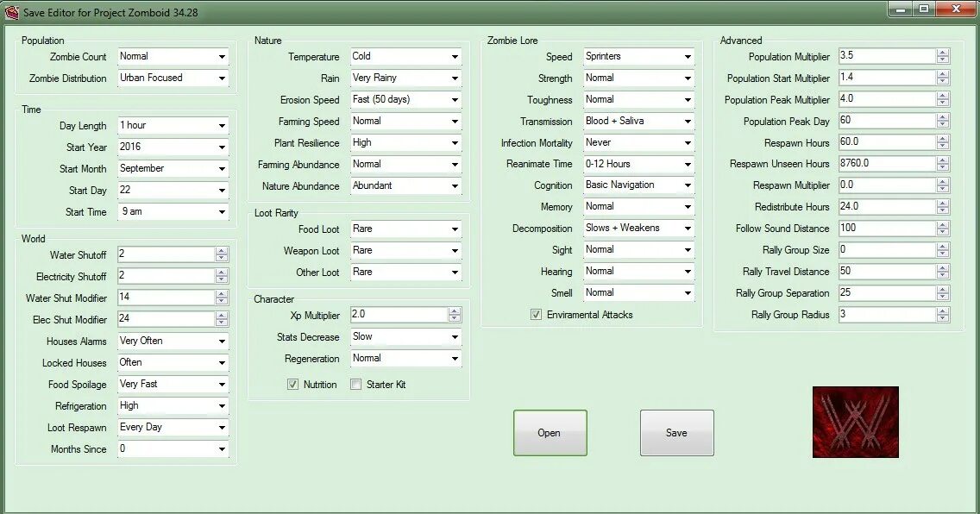The image size is (980, 514).
Task: Expand the Transmission dropdown
Action: tap(638, 121)
